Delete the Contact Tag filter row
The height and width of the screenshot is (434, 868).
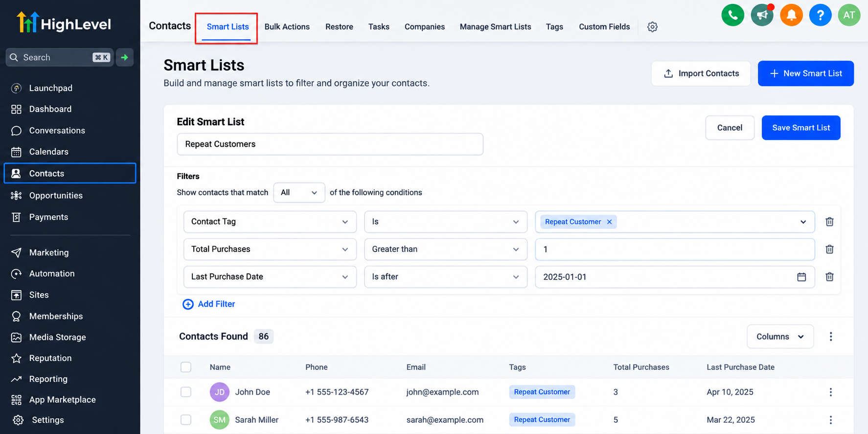click(x=829, y=222)
